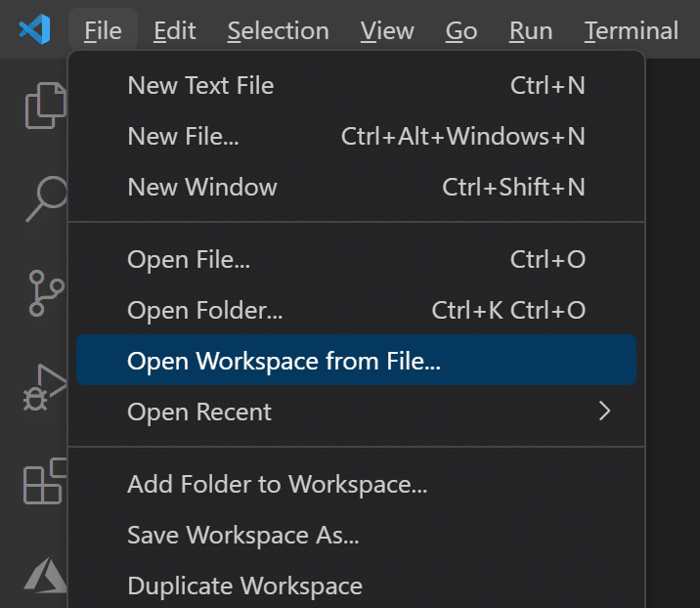Open the Run menu
The height and width of the screenshot is (608, 700).
click(531, 31)
